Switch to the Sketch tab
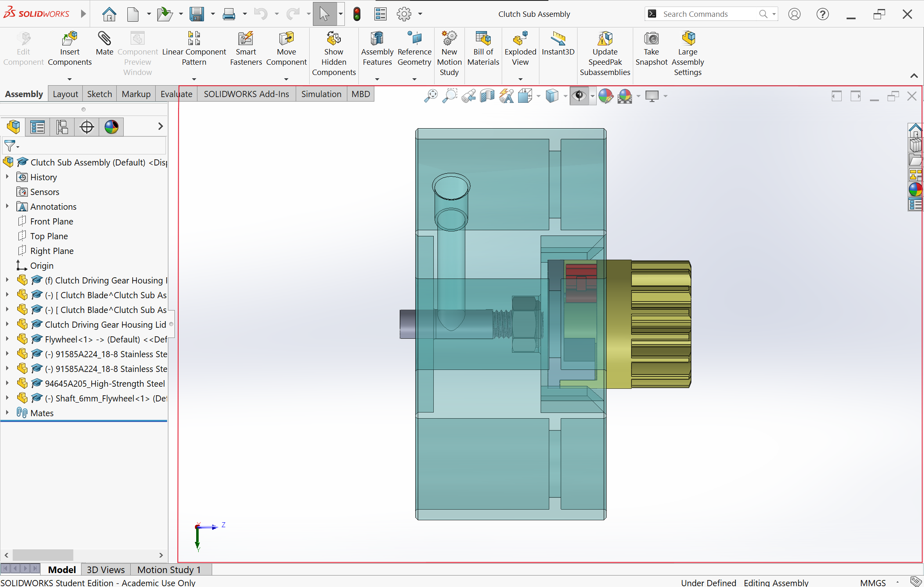Screen dimensions: 924x587 pyautogui.click(x=100, y=94)
